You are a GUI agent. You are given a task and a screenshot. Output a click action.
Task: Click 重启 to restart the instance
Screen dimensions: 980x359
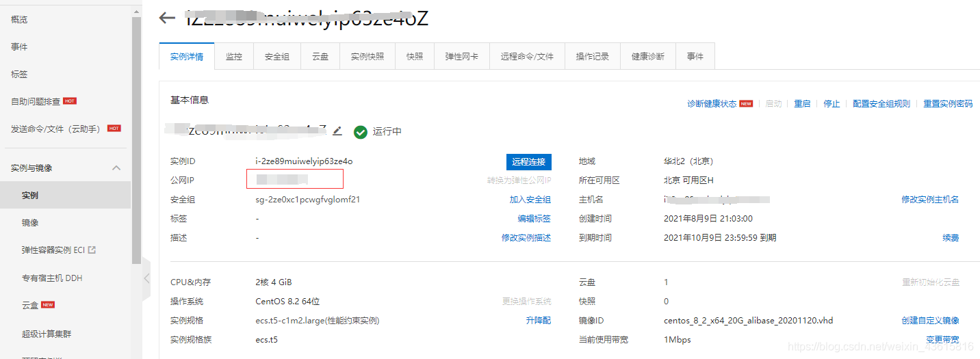click(x=802, y=104)
